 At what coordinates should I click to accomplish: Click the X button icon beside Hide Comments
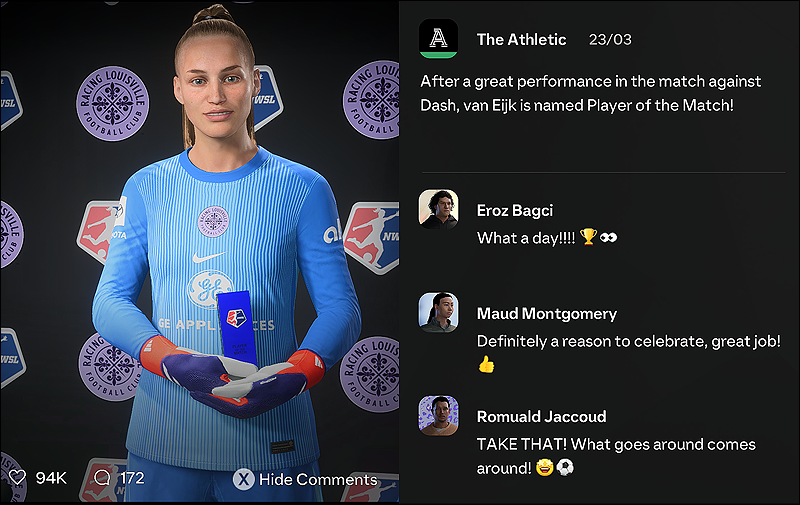[x=244, y=479]
